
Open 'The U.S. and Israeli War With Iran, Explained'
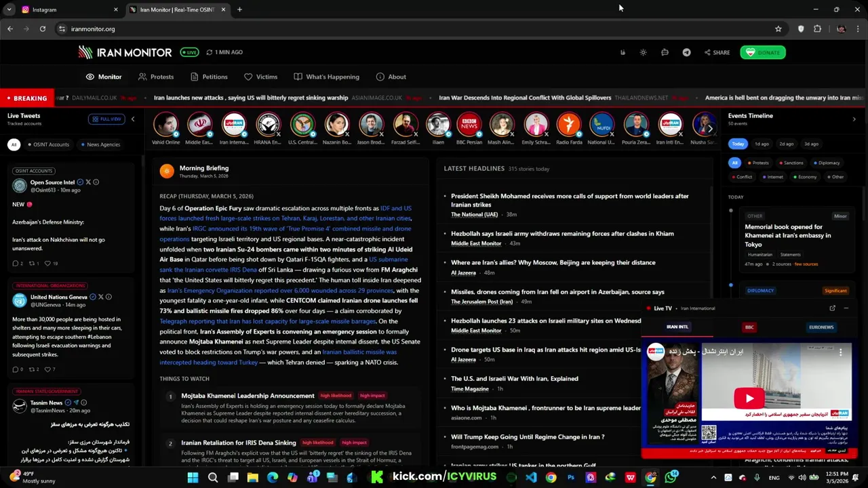pos(515,379)
